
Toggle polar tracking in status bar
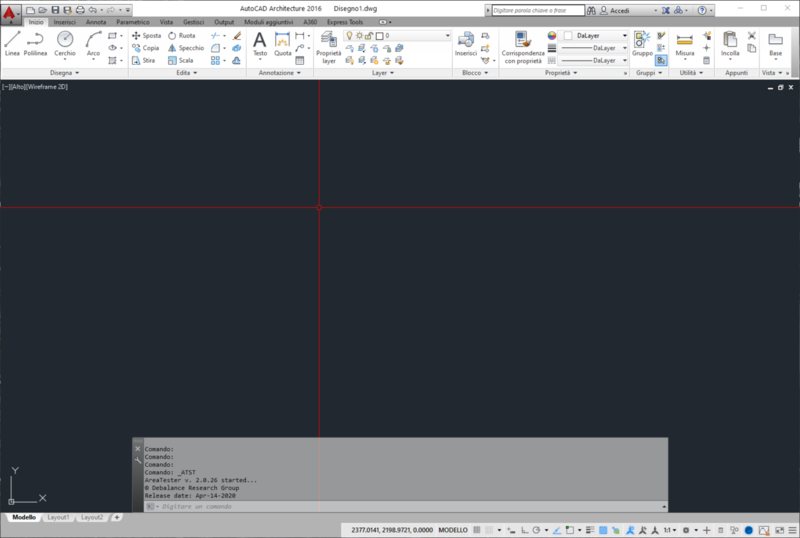[x=536, y=530]
